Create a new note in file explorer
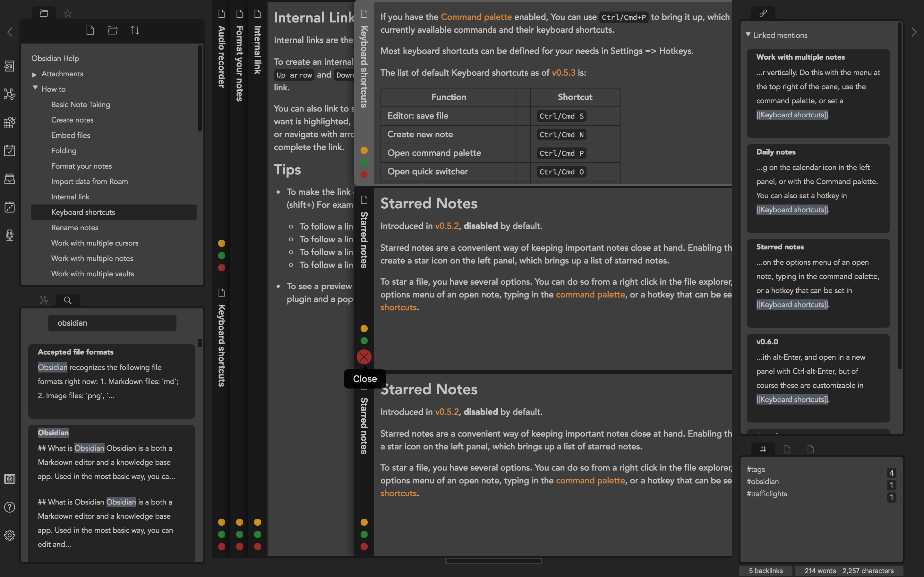 [x=90, y=30]
